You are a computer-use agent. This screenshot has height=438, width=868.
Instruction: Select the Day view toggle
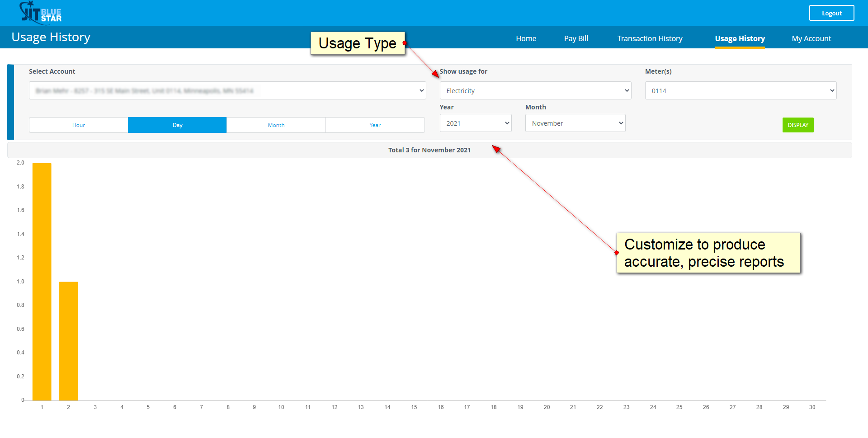tap(177, 125)
